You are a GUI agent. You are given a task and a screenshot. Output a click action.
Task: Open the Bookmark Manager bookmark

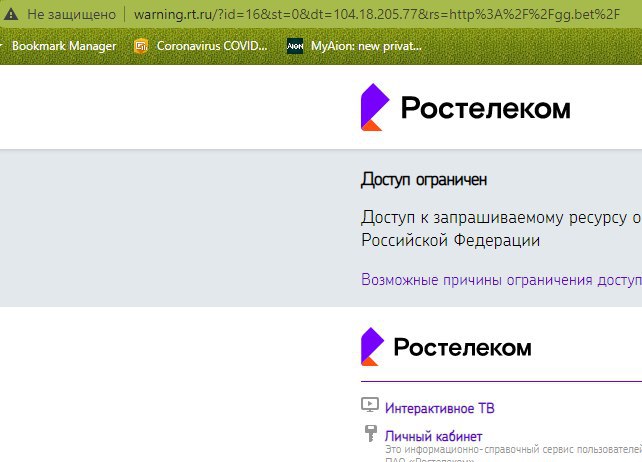(64, 46)
